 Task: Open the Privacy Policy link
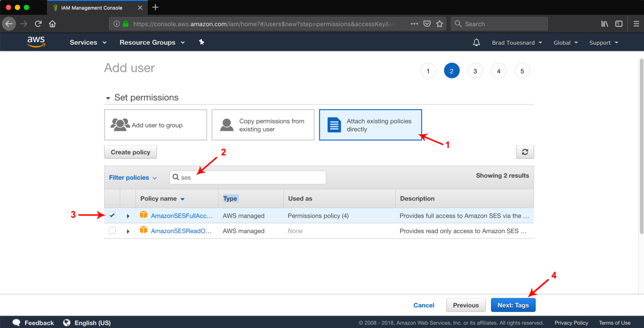click(x=571, y=323)
